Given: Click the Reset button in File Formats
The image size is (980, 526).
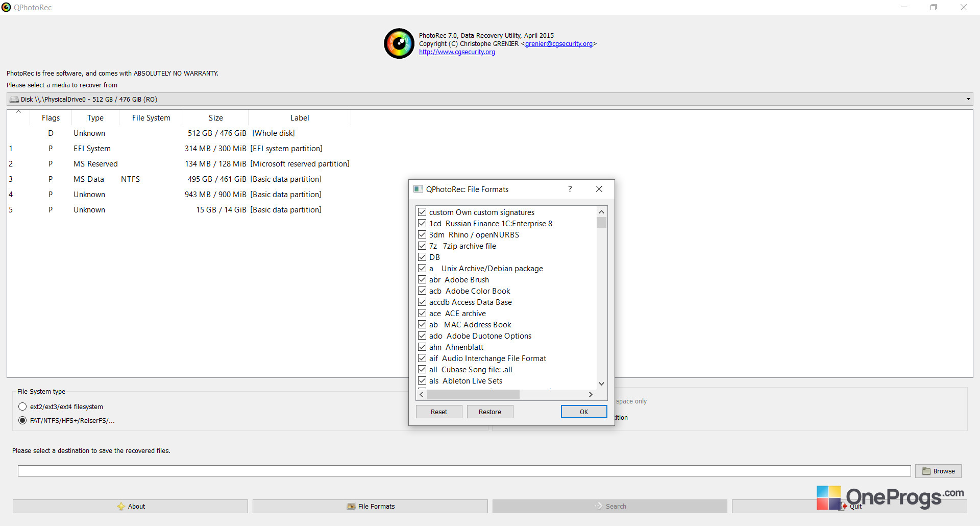Looking at the screenshot, I should 439,412.
